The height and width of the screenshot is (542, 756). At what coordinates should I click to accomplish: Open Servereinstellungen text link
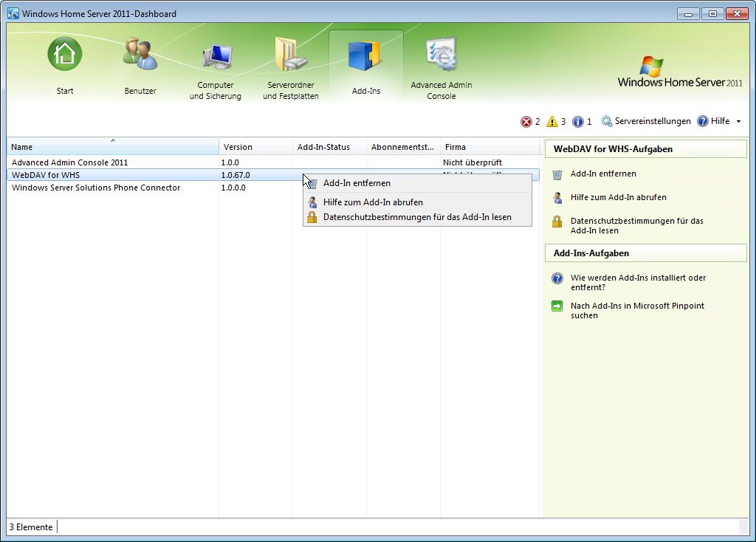click(653, 121)
